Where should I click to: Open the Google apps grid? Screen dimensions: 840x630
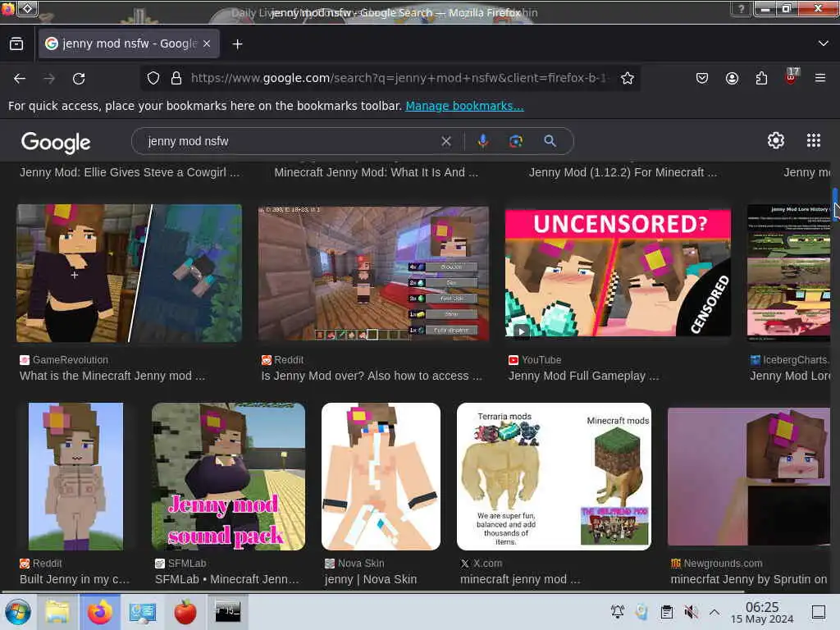[813, 140]
